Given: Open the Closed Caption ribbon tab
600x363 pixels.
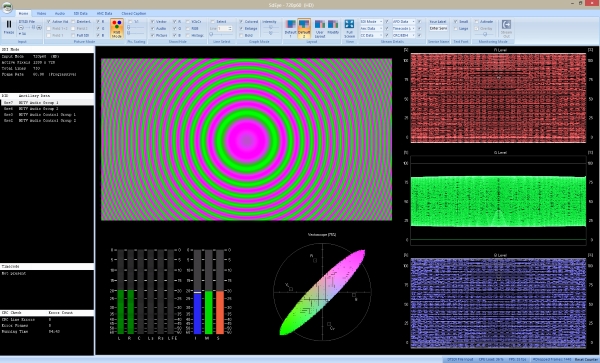Looking at the screenshot, I should [x=134, y=13].
